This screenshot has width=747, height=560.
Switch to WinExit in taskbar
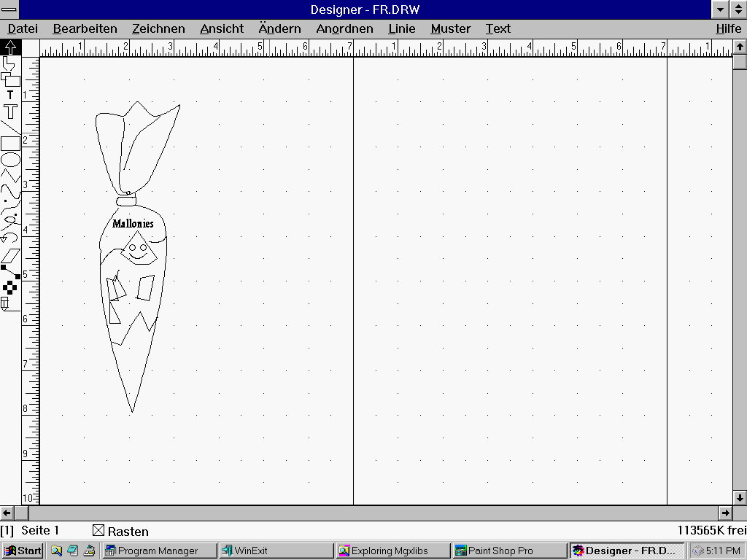[x=276, y=551]
